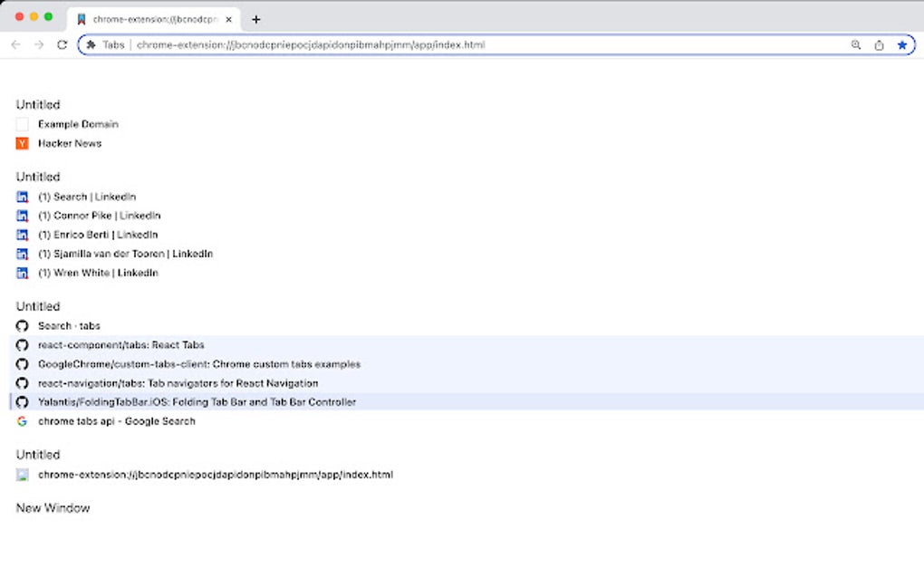Click GitHub icon beside react-navigation/tabs

point(22,383)
